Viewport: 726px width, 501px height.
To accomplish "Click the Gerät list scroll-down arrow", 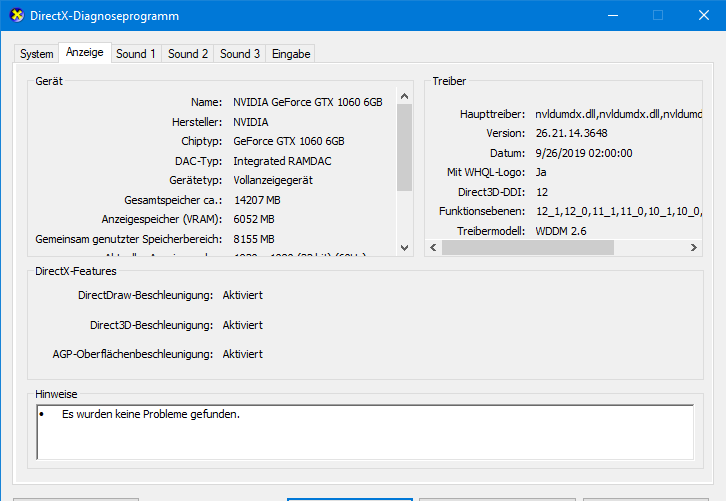I will pyautogui.click(x=404, y=248).
